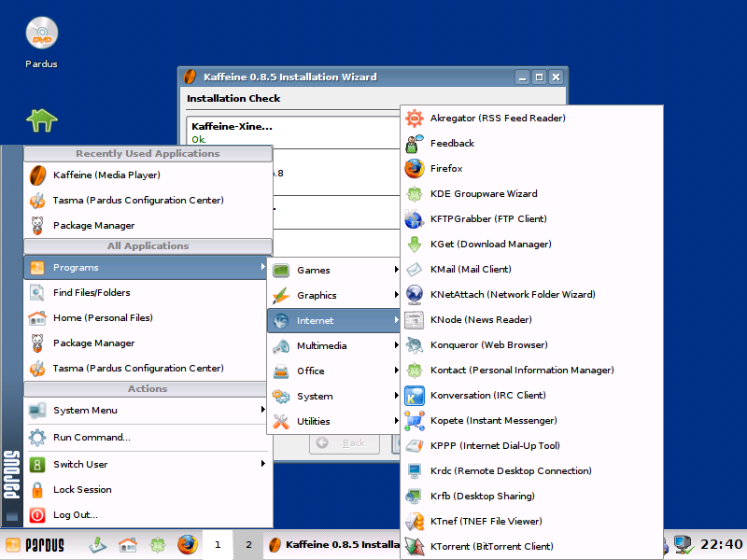Click the Kaffeine Installation taskbar entry
747x560 pixels.
point(332,545)
